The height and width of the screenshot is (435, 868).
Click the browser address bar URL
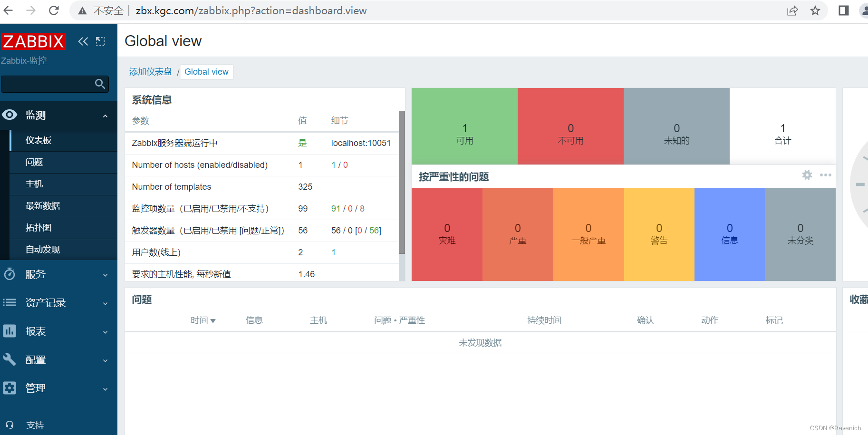pyautogui.click(x=251, y=10)
